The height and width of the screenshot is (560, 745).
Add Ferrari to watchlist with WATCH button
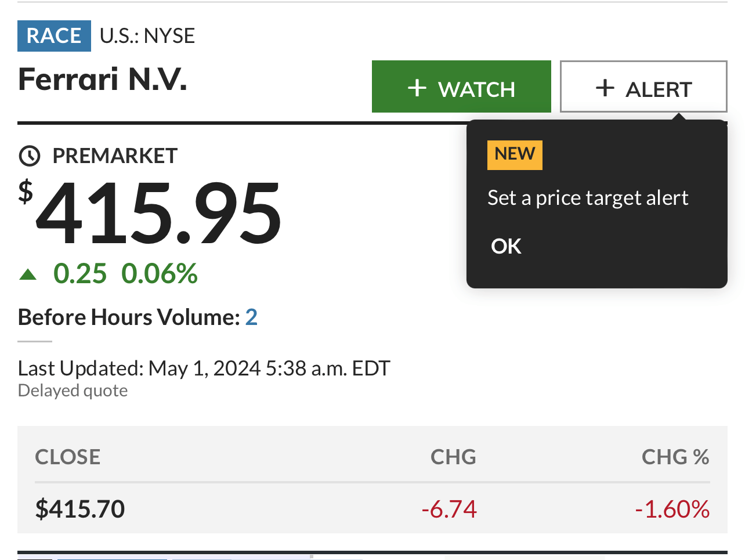point(461,86)
